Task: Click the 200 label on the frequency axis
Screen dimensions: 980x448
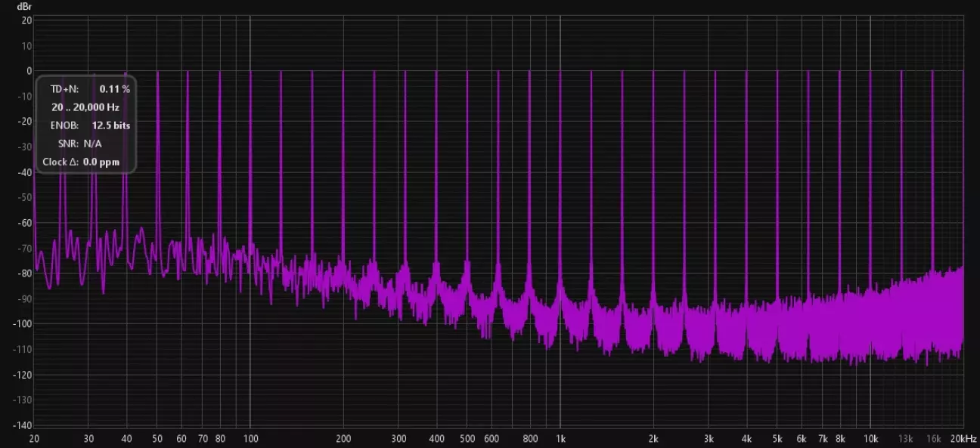Action: point(343,439)
